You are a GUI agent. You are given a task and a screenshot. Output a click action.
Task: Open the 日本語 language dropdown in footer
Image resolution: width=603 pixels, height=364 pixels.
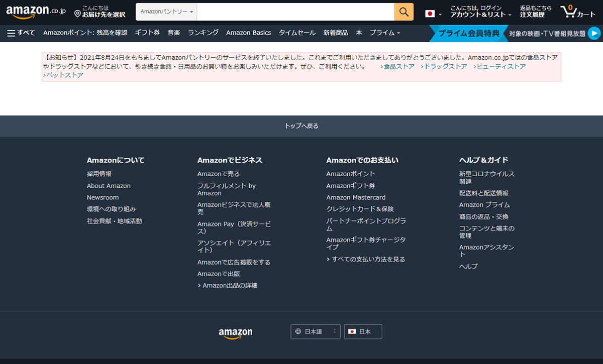[x=316, y=331]
